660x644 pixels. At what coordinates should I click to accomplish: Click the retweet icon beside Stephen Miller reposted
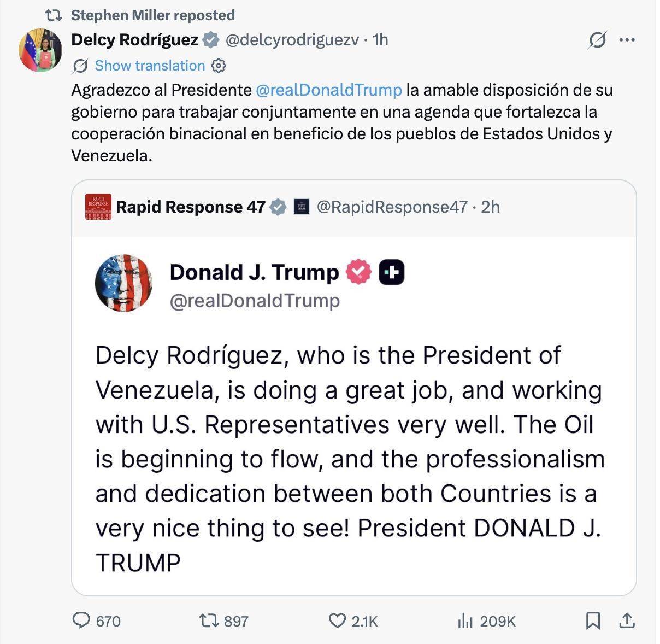[55, 15]
